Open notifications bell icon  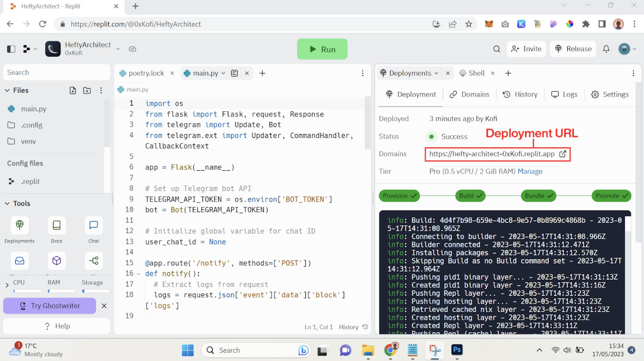(606, 49)
